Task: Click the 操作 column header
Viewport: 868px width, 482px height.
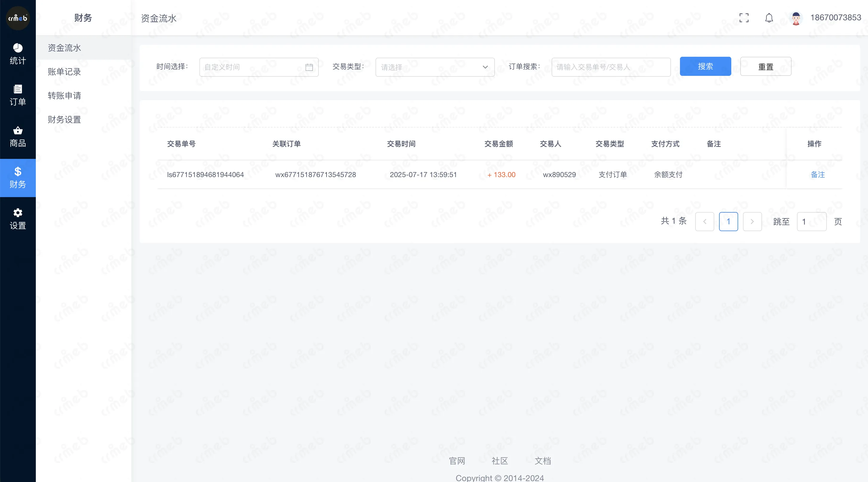Action: 815,144
